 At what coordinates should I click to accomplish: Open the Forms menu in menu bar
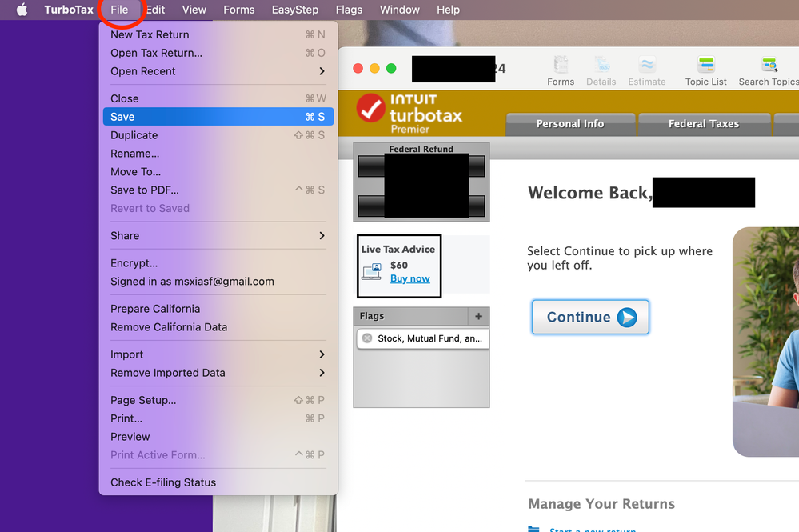tap(239, 10)
